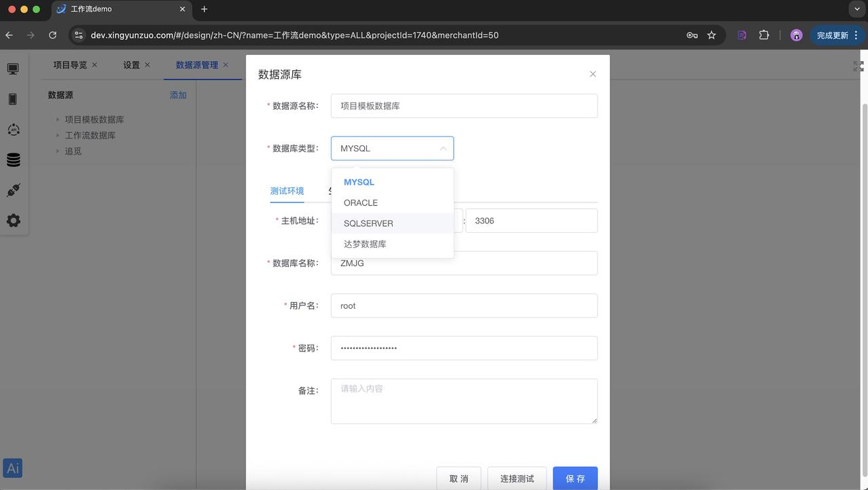This screenshot has height=490, width=868.
Task: Open the browser extensions puzzle icon
Action: click(764, 35)
